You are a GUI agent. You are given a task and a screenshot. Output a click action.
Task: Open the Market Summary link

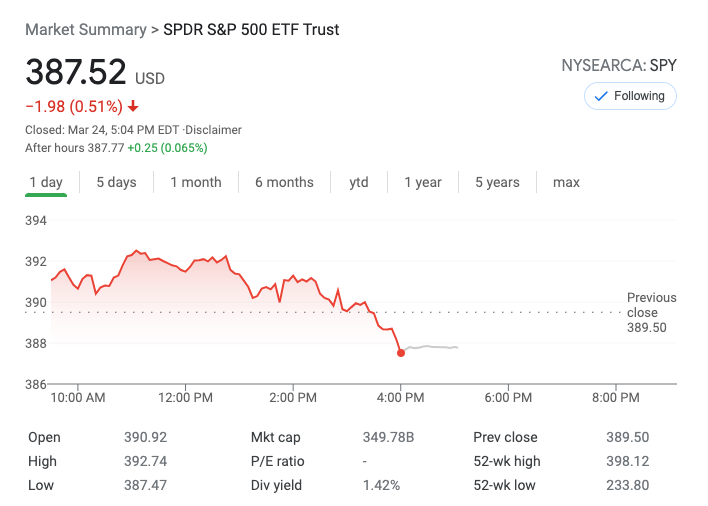point(85,29)
